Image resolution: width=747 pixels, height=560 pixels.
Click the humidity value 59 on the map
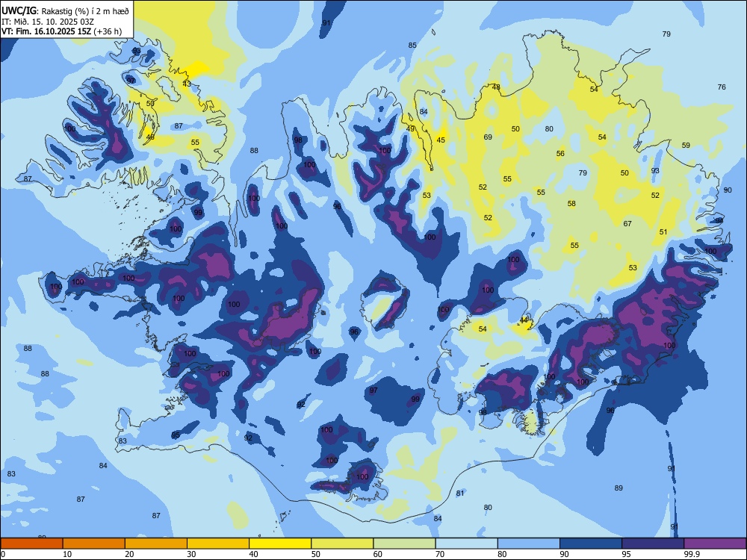686,146
